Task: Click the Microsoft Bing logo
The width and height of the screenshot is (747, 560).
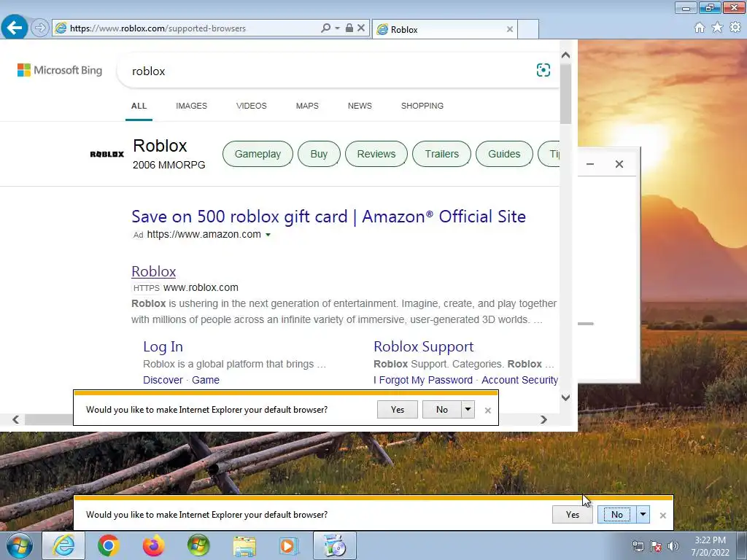Action: coord(60,70)
